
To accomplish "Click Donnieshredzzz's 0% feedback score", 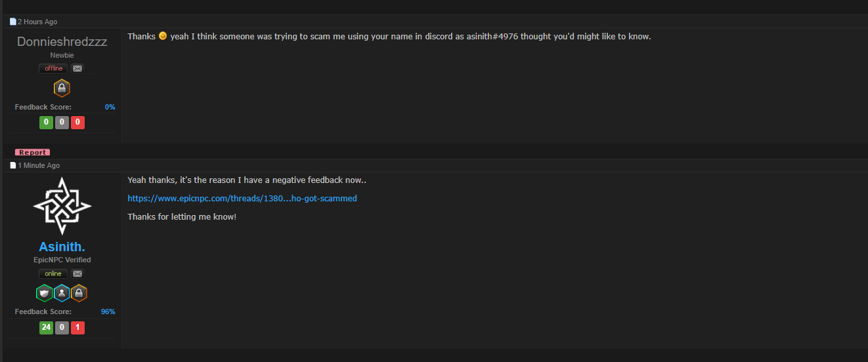I will pyautogui.click(x=110, y=107).
